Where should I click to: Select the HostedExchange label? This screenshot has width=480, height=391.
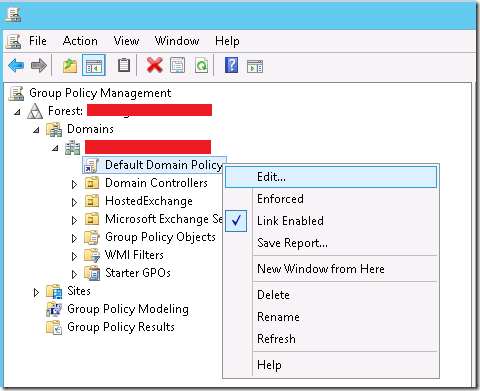tap(149, 201)
